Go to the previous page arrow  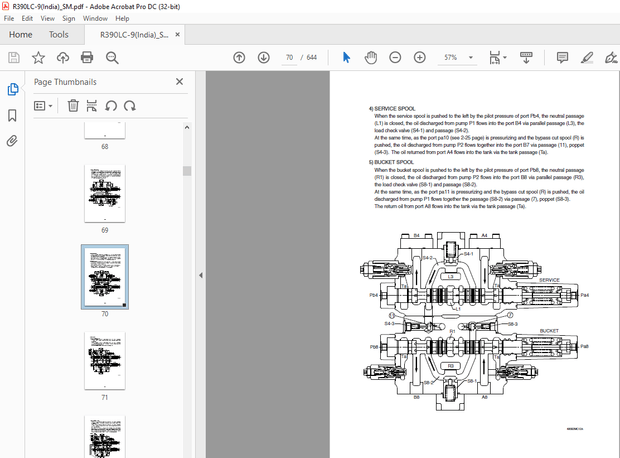point(239,58)
